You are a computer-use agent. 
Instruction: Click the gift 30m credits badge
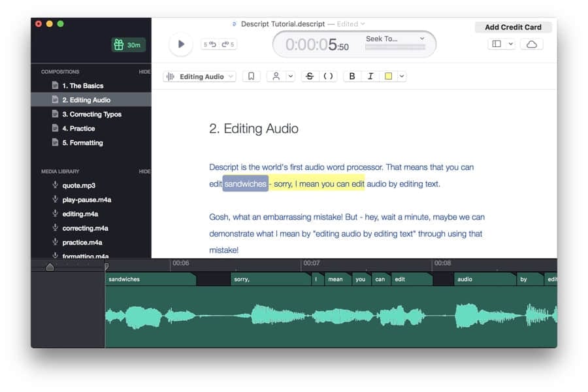click(x=128, y=45)
